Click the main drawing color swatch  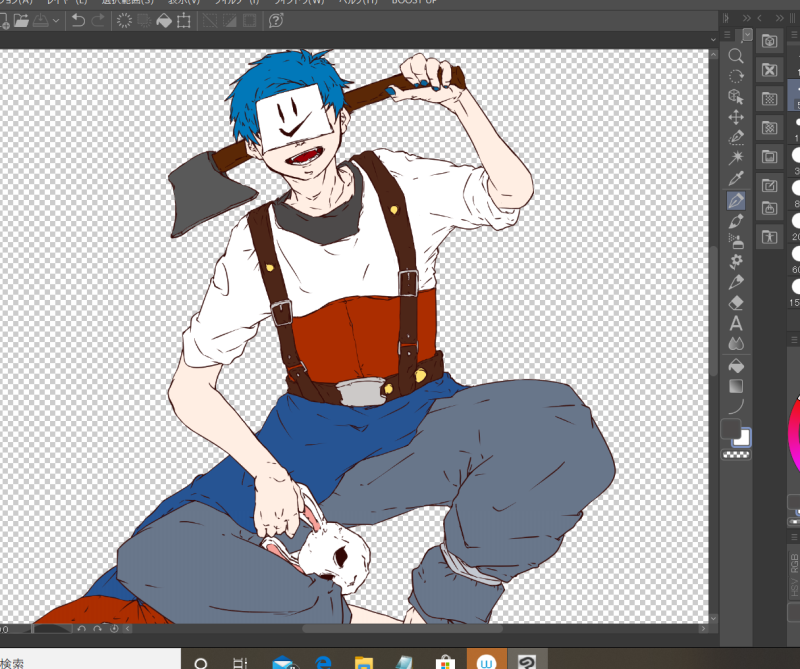[x=730, y=429]
